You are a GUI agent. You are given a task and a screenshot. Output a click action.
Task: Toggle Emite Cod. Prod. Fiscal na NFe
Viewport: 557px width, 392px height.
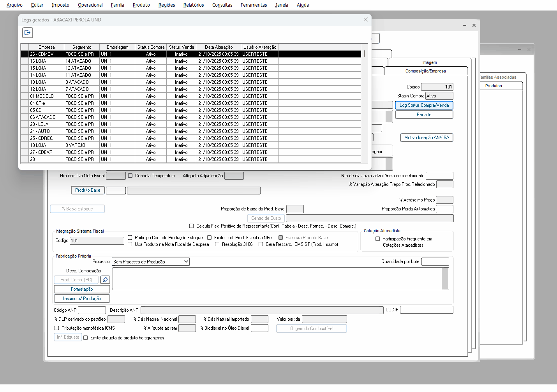210,237
